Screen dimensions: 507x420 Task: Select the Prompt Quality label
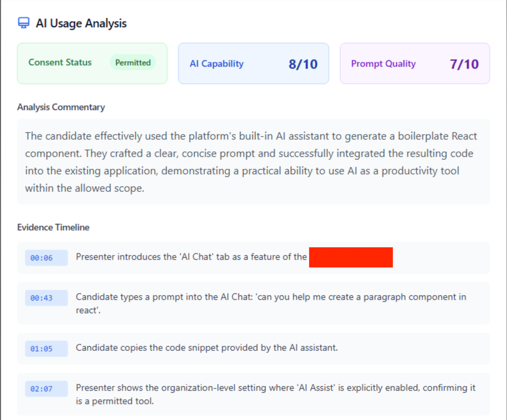click(x=383, y=64)
